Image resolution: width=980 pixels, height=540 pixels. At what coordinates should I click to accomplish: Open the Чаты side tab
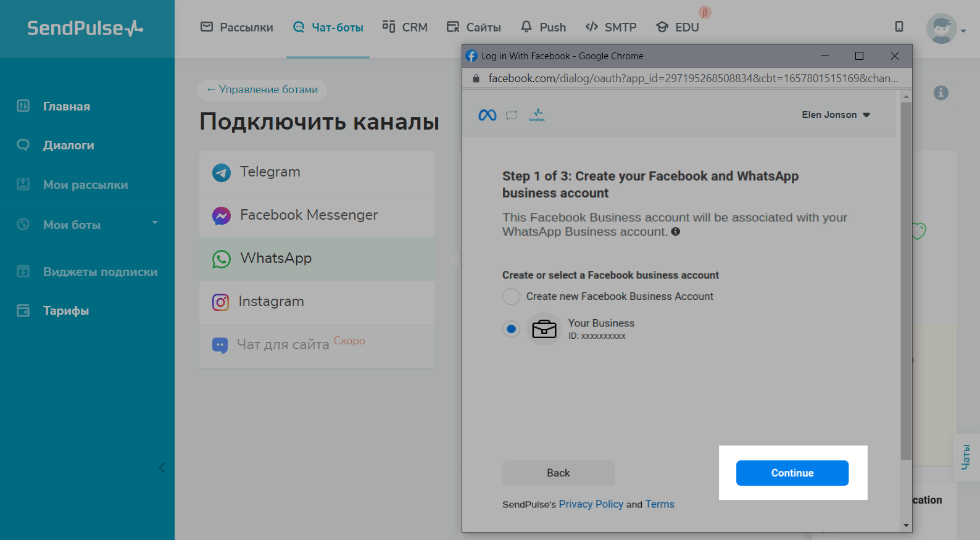966,457
